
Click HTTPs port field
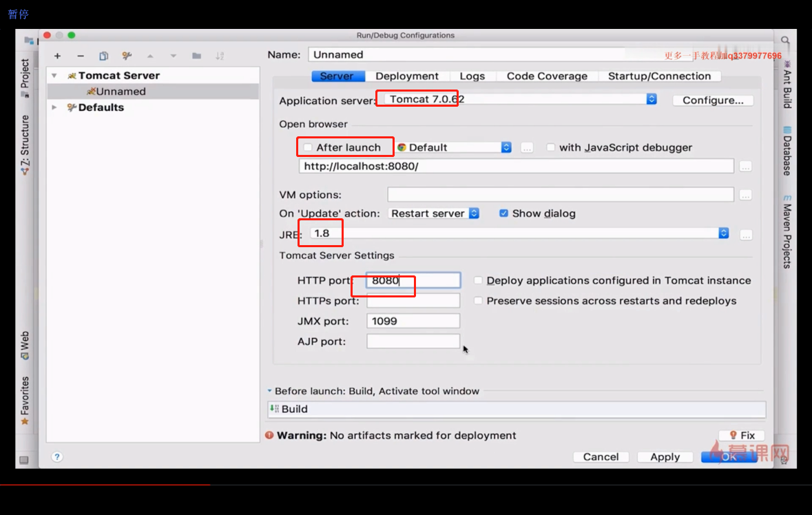tap(413, 301)
